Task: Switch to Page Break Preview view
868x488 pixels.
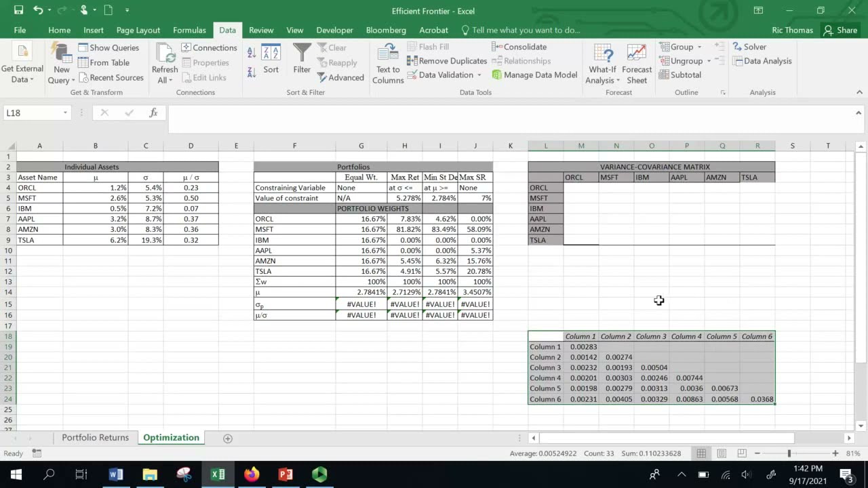Action: (742, 453)
